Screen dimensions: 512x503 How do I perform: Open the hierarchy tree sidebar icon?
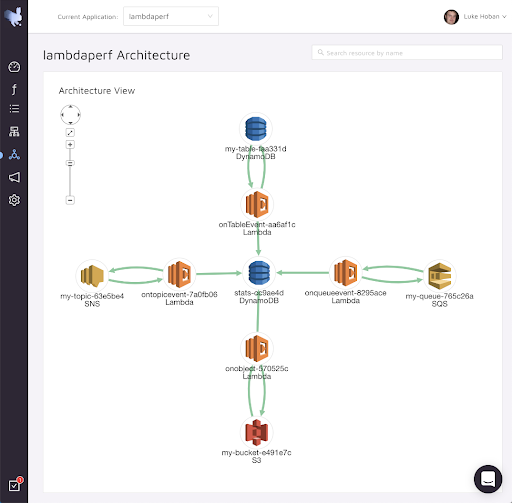14,132
